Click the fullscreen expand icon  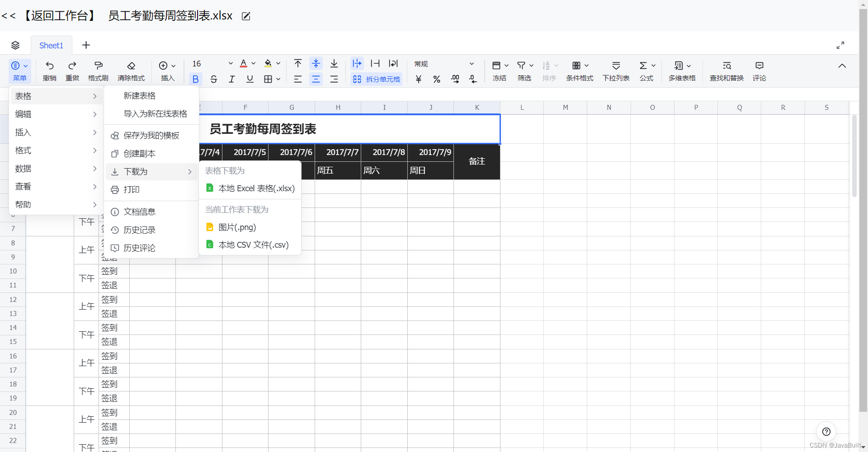pos(840,45)
